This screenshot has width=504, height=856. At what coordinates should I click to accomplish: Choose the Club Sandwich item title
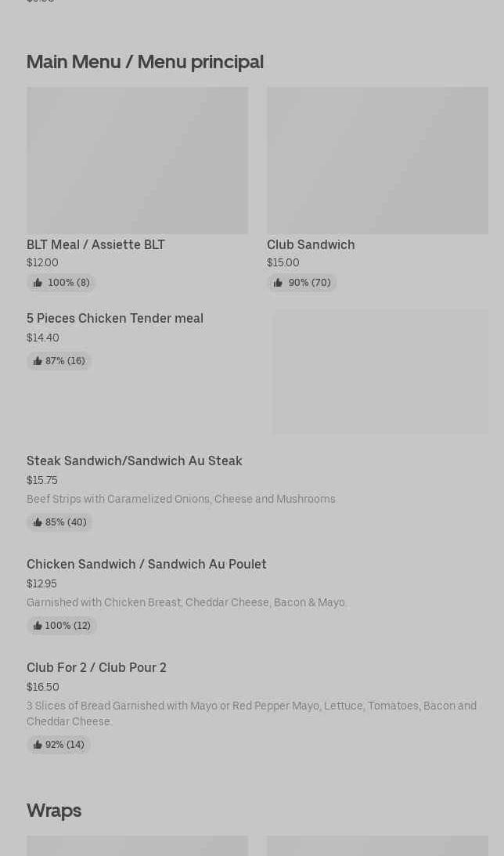click(311, 245)
